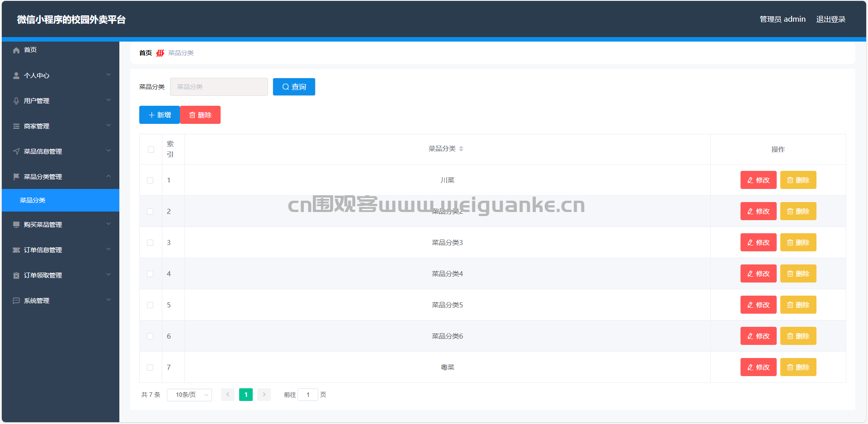Click the chat bubble icon beside 系统管理

point(16,301)
